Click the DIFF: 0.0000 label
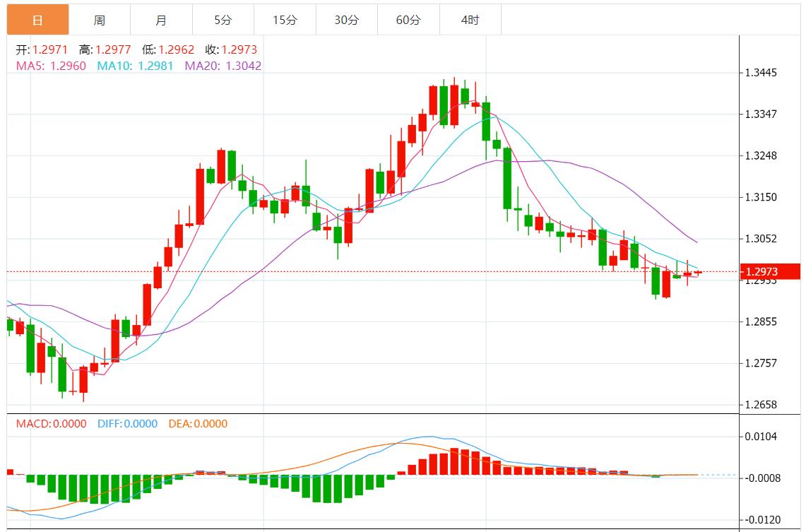This screenshot has height=532, width=806. [x=127, y=424]
